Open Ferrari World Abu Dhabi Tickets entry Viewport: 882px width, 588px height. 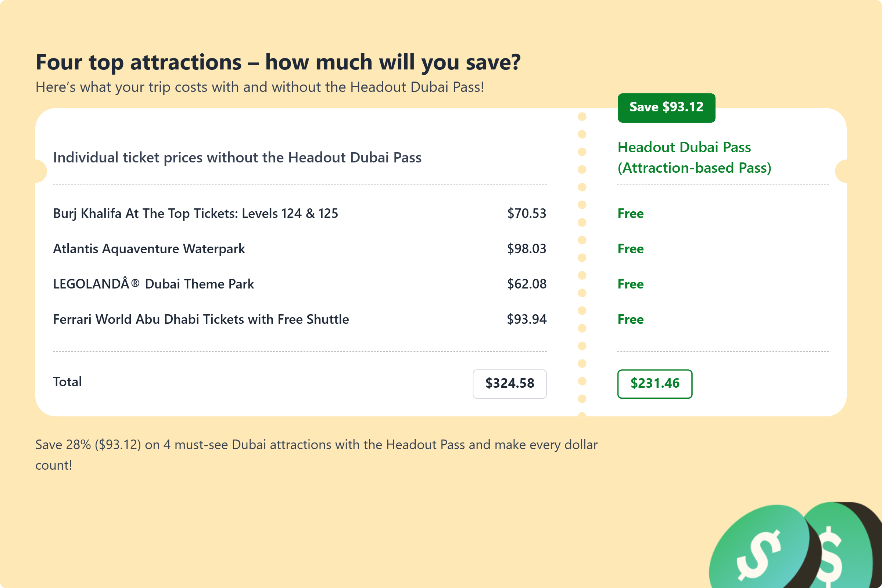pyautogui.click(x=201, y=319)
